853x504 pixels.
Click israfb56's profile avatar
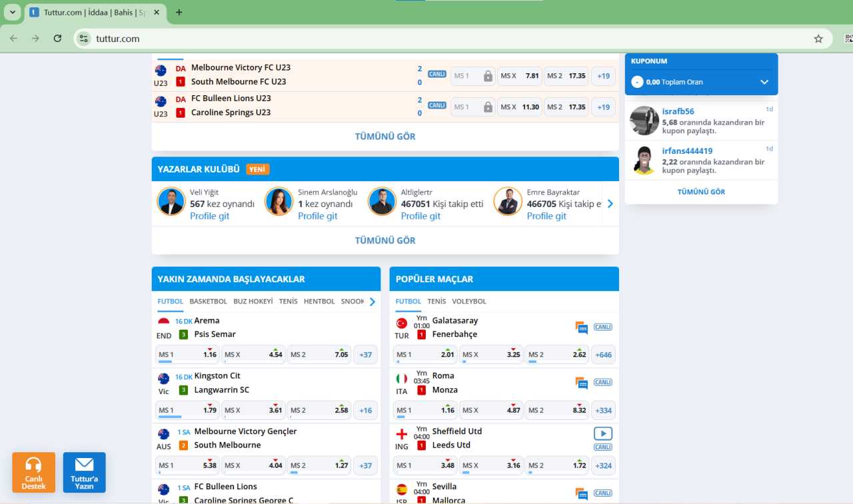[x=644, y=121]
